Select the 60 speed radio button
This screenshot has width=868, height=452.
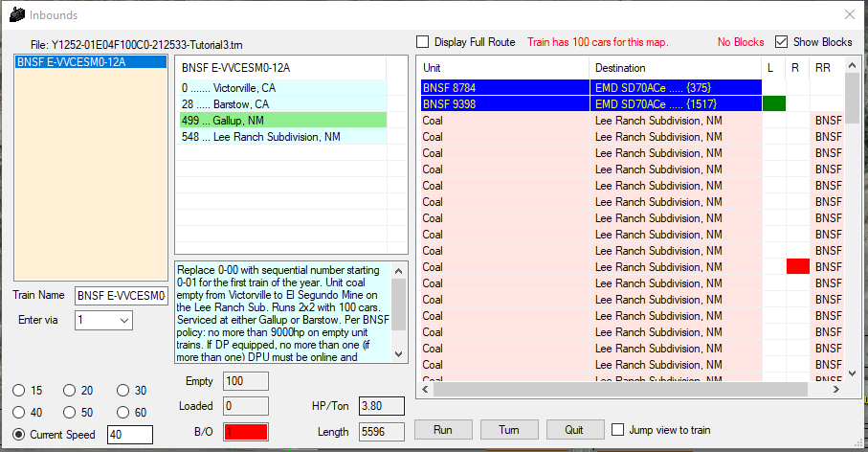tap(122, 413)
